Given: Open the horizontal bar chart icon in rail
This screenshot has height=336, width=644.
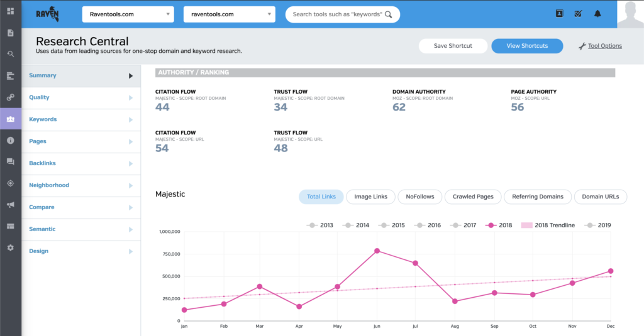Looking at the screenshot, I should click(x=11, y=75).
